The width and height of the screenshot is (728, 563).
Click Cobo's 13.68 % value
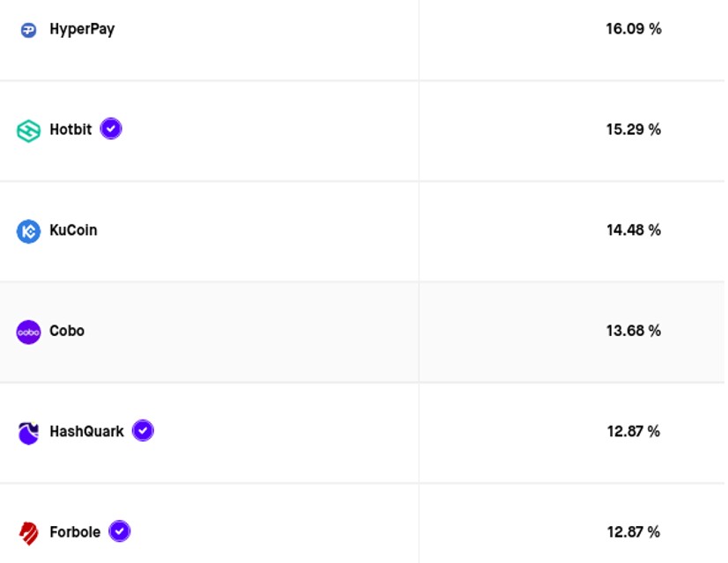(633, 331)
